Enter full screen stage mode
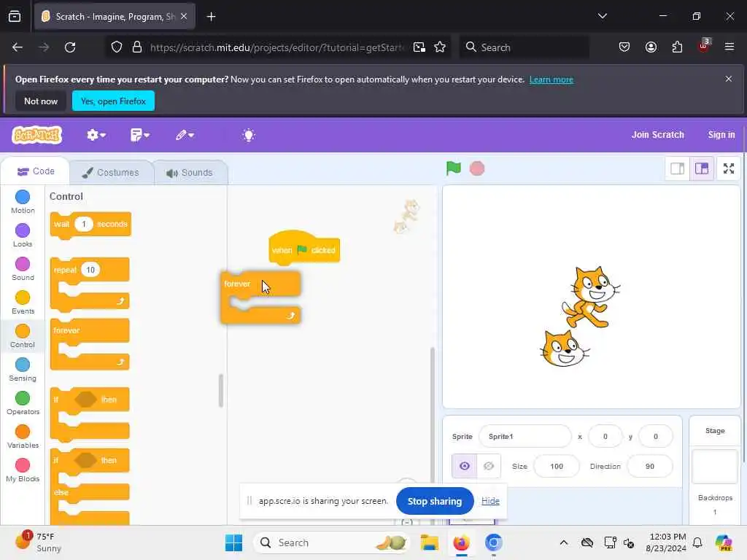 point(729,168)
